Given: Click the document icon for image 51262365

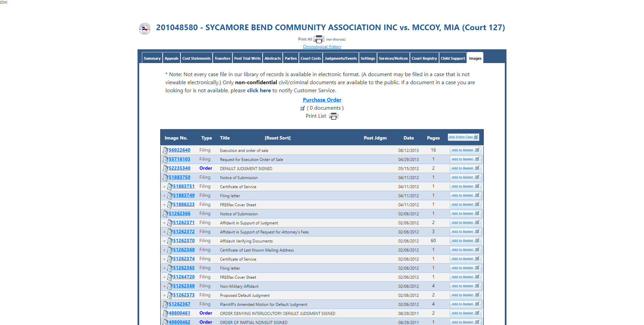Looking at the screenshot, I should coord(170,268).
